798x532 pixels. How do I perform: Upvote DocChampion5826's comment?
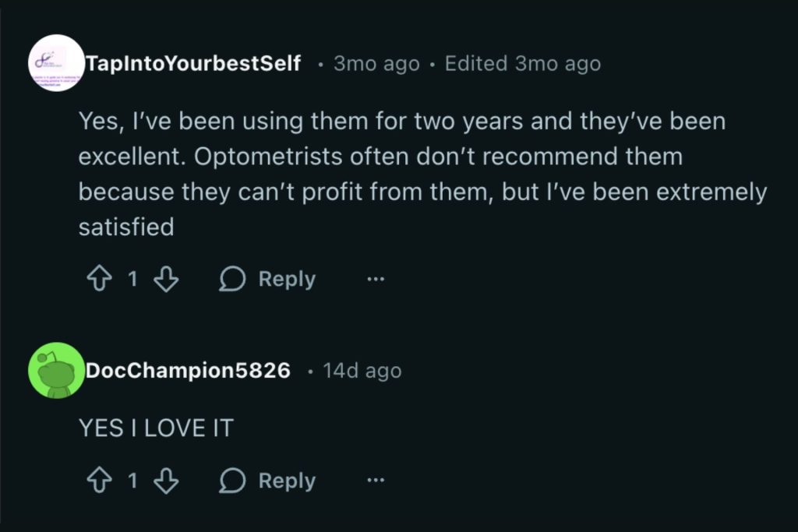100,480
